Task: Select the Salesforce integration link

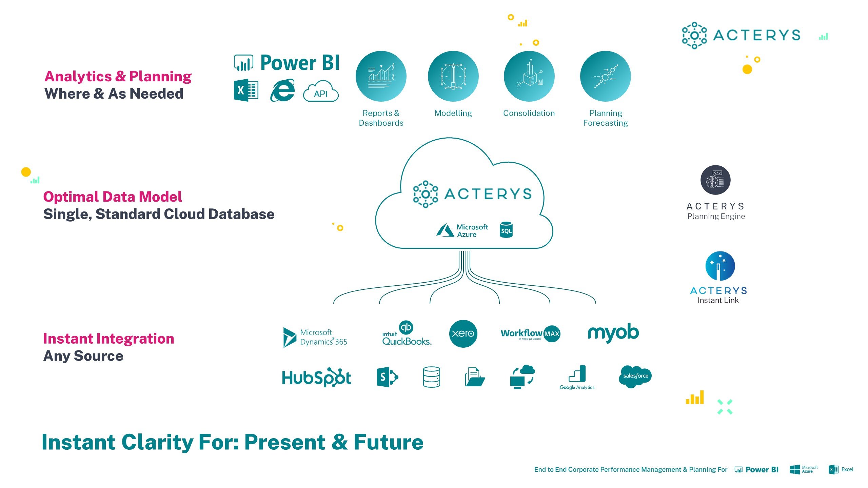Action: pyautogui.click(x=635, y=377)
